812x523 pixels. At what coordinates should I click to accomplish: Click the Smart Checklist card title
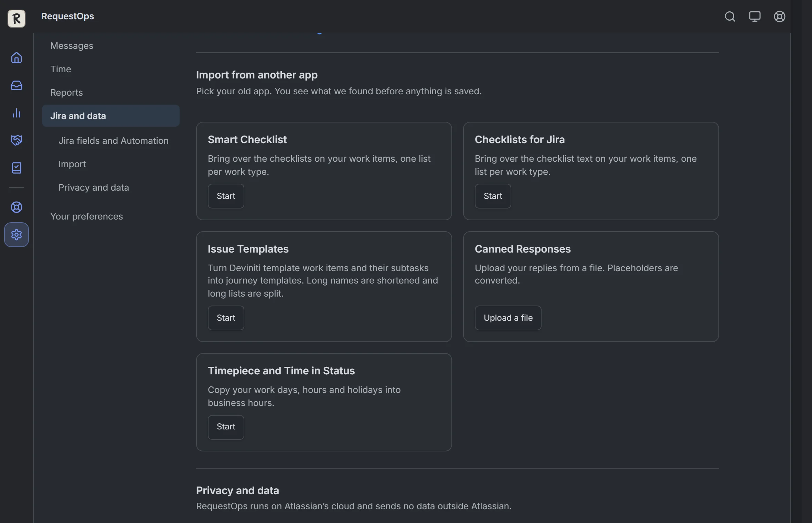[247, 139]
